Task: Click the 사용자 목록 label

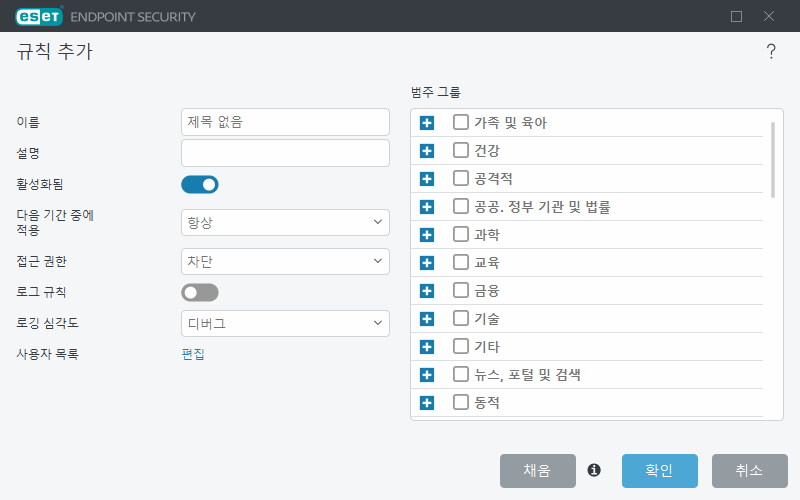Action: pos(47,354)
